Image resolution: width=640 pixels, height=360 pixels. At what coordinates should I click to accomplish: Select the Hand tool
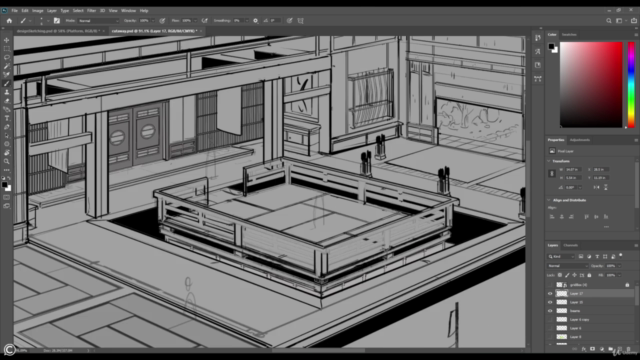coord(7,153)
